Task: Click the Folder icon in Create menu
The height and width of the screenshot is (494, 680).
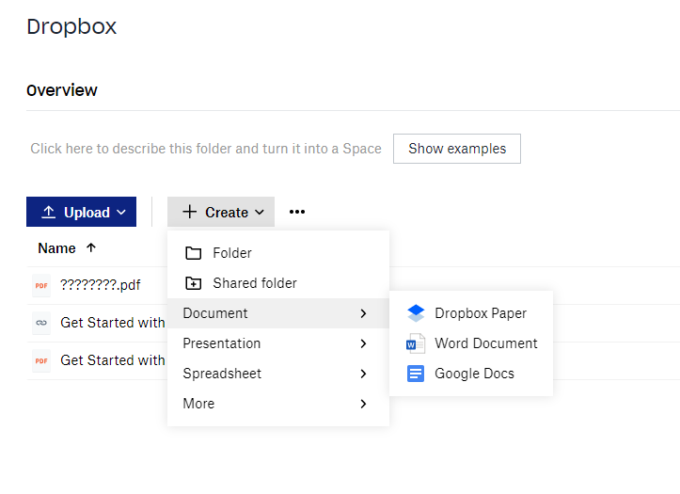Action: pos(193,253)
